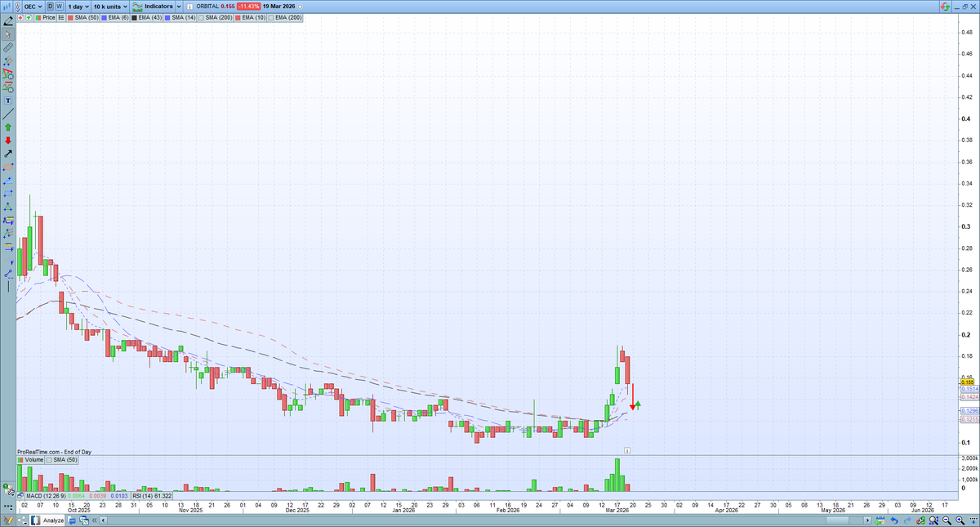Select the red down arrow marker tool
This screenshot has width=980, height=527.
click(8, 141)
